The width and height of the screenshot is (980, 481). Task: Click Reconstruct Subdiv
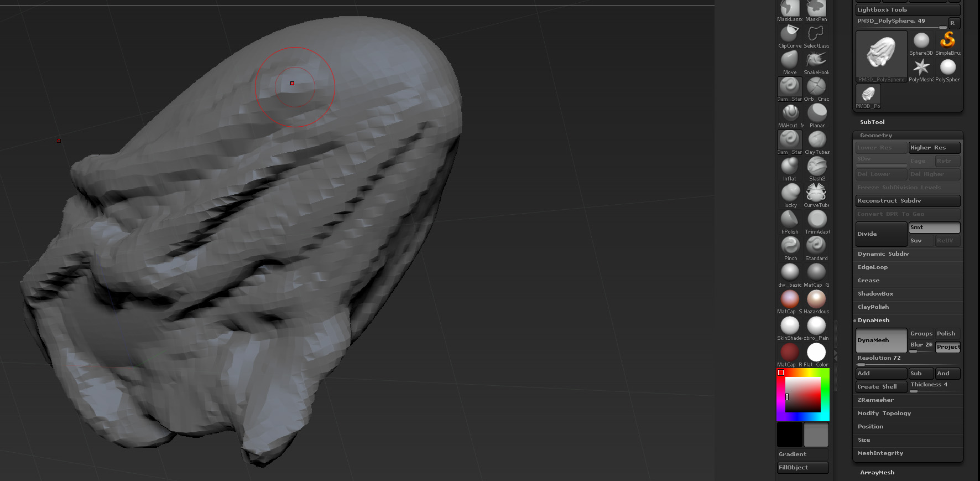click(x=908, y=201)
